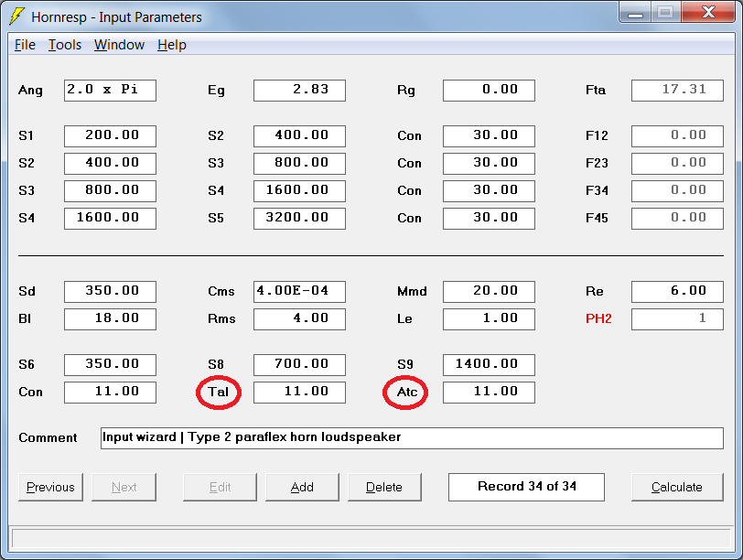Click the PH2 field showing 1

pos(678,318)
